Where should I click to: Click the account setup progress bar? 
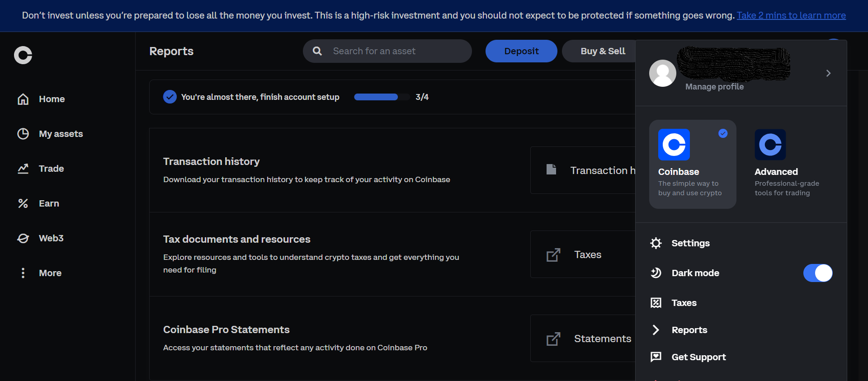382,97
